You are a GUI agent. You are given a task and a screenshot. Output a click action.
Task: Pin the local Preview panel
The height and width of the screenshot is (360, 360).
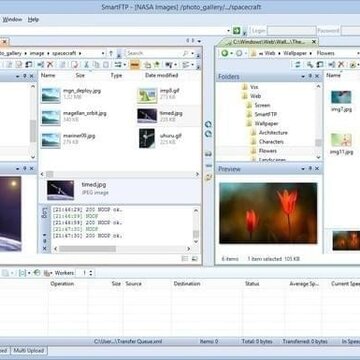pos(310,169)
